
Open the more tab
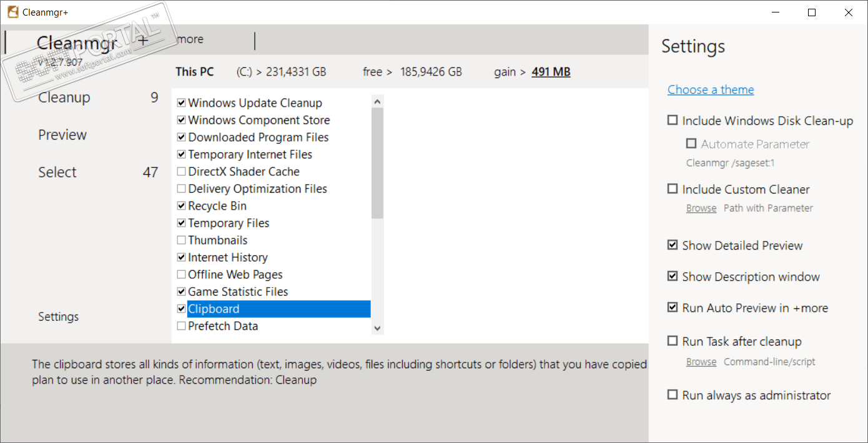point(190,39)
